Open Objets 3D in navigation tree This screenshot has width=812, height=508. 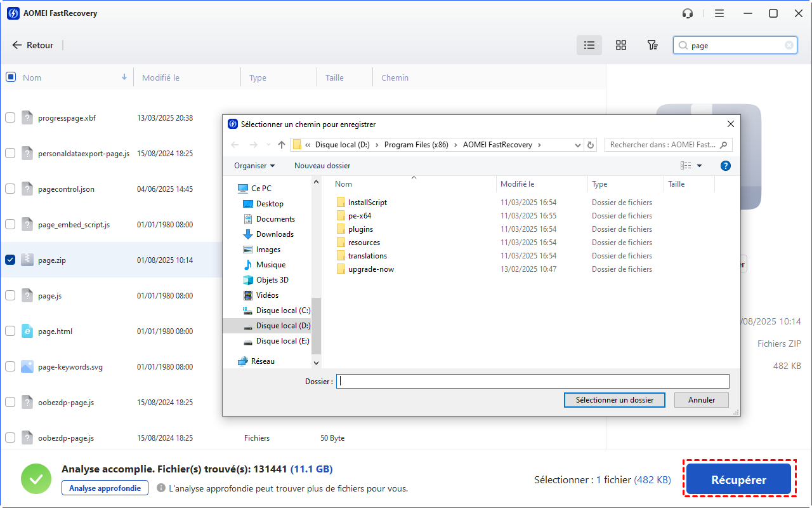click(x=272, y=280)
